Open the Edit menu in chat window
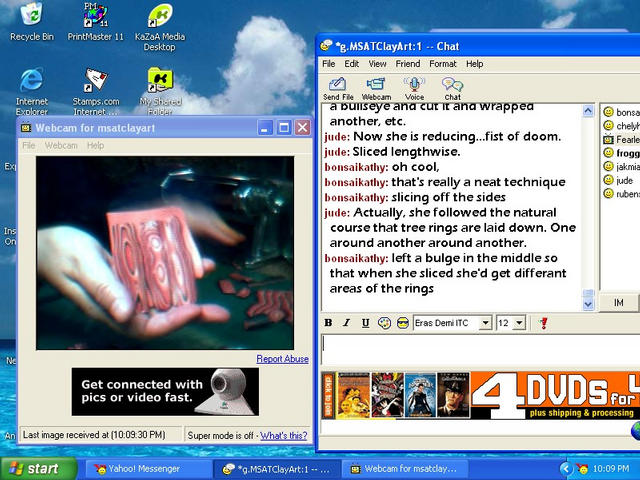This screenshot has height=480, width=640. coord(351,64)
